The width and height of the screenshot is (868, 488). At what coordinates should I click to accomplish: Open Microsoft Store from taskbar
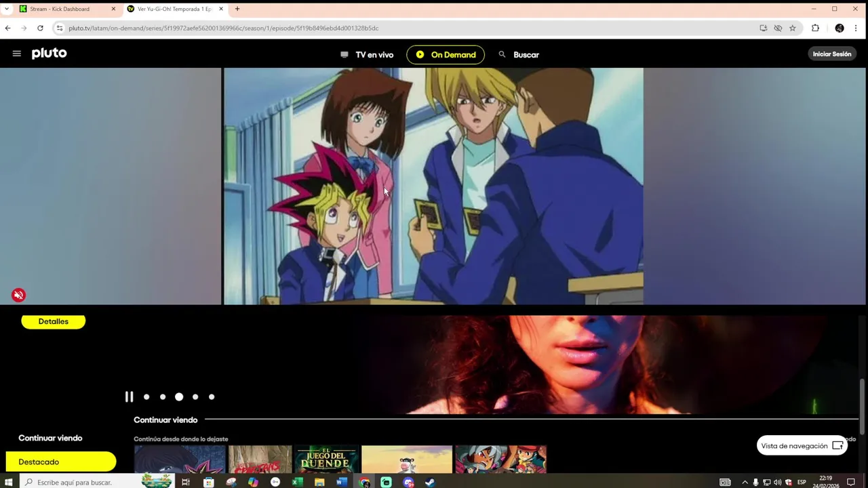pyautogui.click(x=209, y=482)
